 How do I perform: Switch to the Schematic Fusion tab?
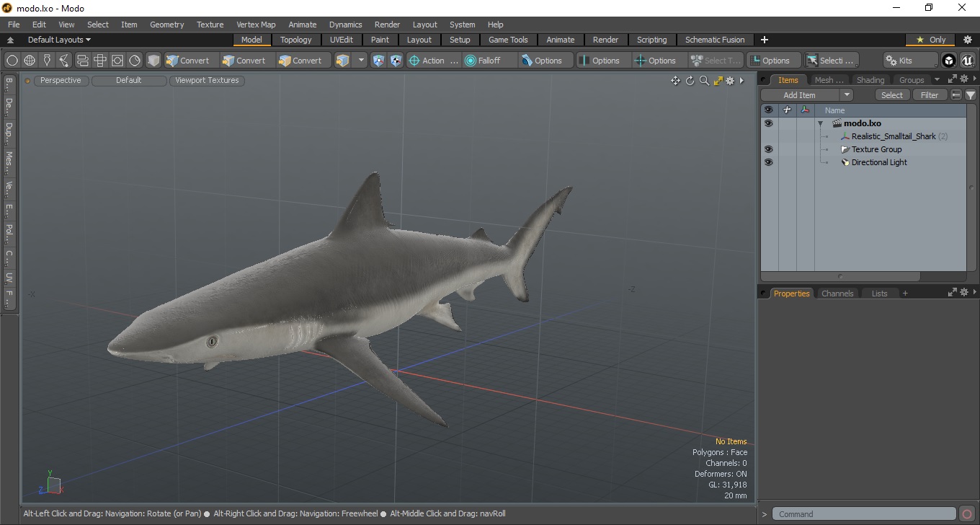point(715,40)
